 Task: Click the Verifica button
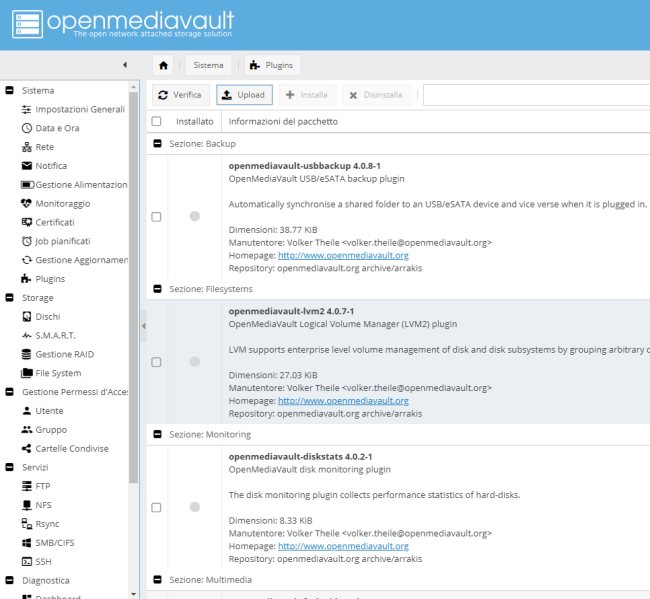(x=180, y=95)
